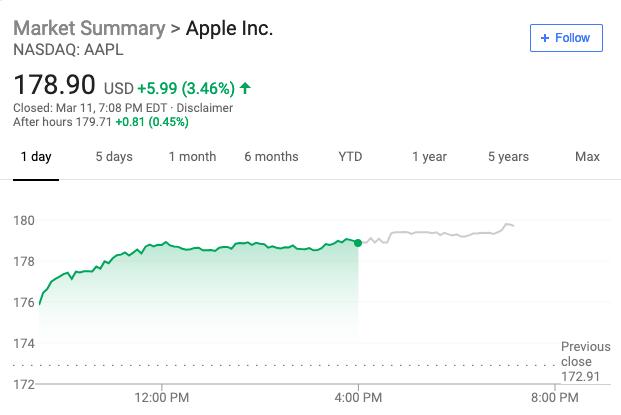View the 1 year chart range

tap(429, 157)
